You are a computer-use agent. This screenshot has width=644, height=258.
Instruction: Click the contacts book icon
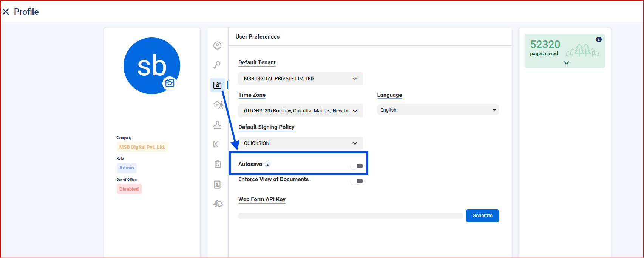coord(218,184)
